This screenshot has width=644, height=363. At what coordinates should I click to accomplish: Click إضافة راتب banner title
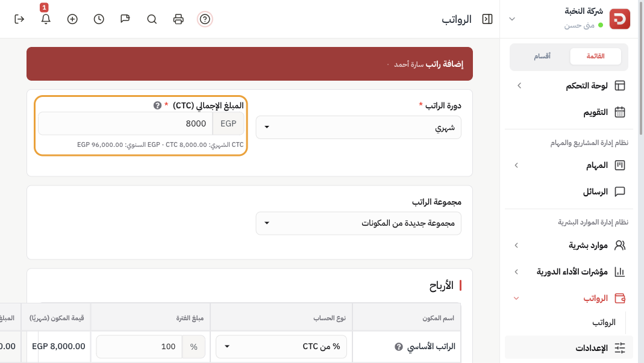click(x=445, y=64)
